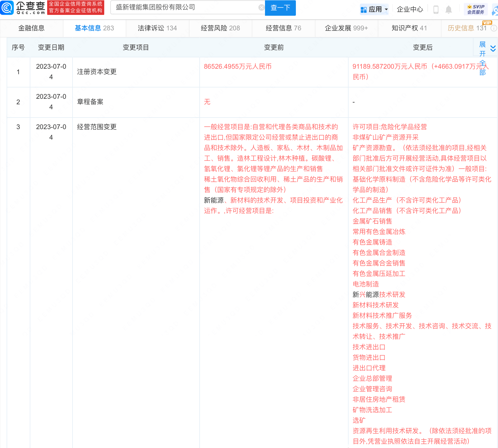The image size is (498, 448).
Task: Click the 金属矿石销售 line
Action: pos(372,221)
